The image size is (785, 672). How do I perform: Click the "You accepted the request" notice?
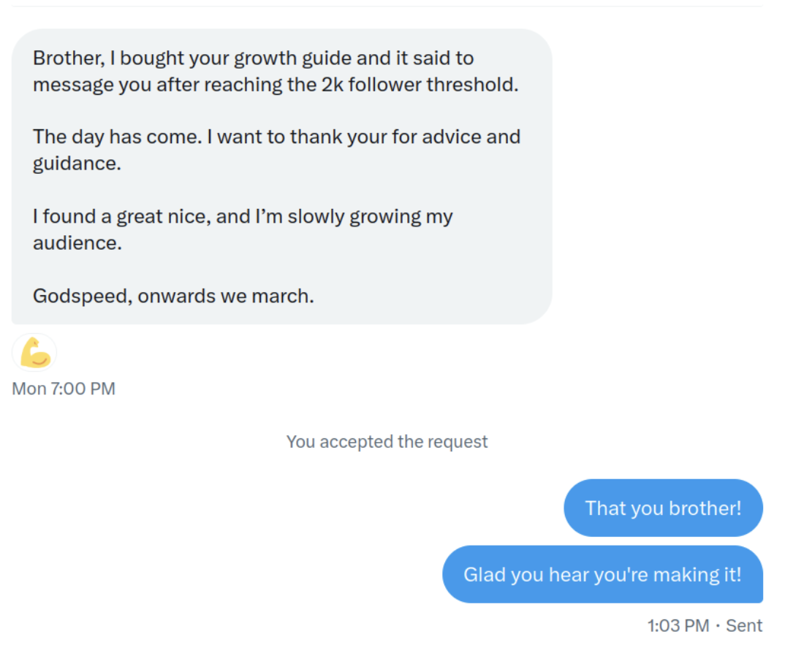click(x=387, y=441)
